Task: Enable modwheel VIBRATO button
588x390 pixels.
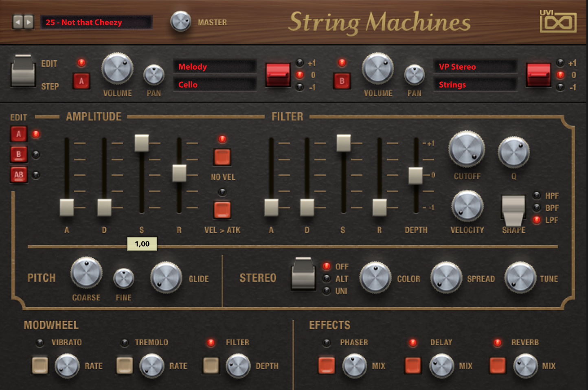Action: (x=40, y=365)
